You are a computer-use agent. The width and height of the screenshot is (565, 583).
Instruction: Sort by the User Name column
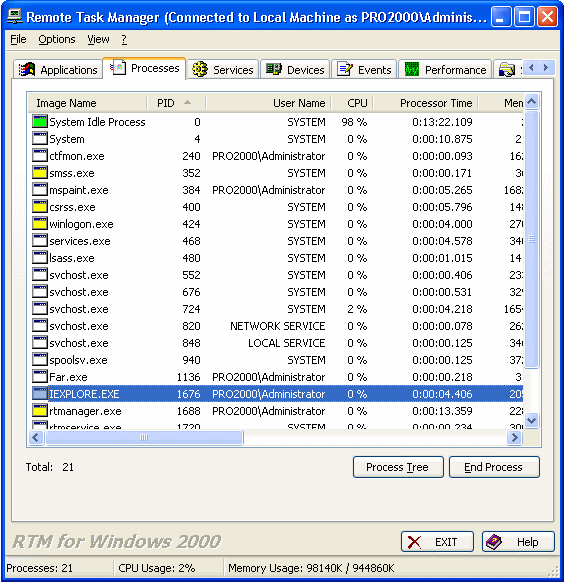point(268,103)
